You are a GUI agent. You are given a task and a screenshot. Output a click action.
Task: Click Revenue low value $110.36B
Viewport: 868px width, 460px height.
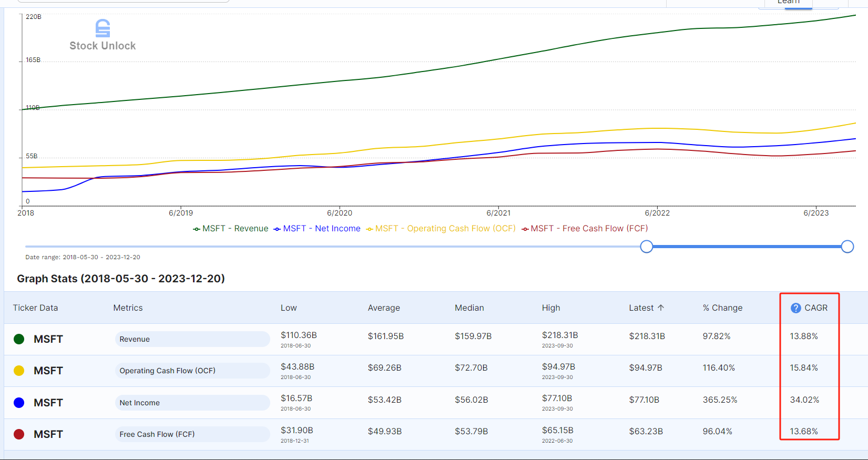[x=299, y=335]
